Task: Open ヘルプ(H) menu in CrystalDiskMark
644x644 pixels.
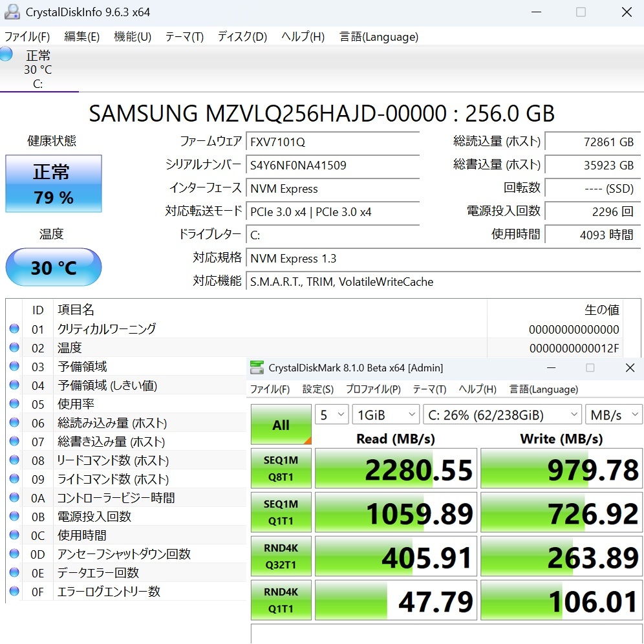Action: point(478,389)
